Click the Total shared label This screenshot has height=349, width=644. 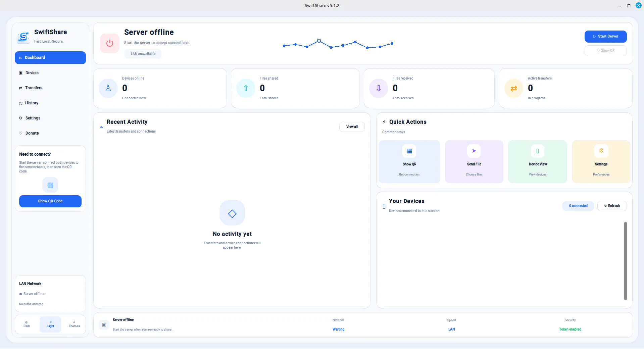pos(269,98)
